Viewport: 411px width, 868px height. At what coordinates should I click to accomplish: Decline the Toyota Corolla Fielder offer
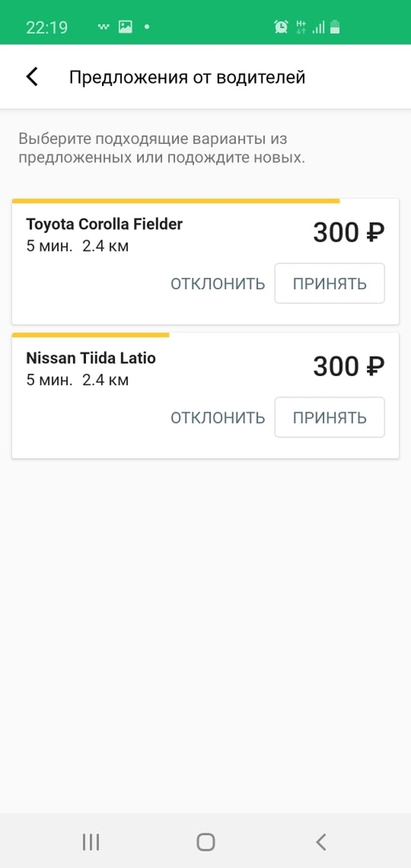tap(218, 284)
